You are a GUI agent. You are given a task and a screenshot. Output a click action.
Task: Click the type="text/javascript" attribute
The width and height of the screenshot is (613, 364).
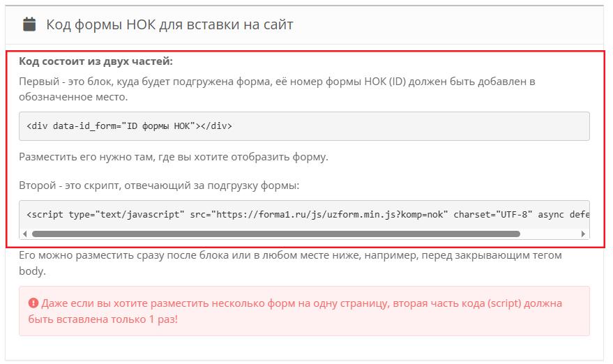[x=126, y=214]
